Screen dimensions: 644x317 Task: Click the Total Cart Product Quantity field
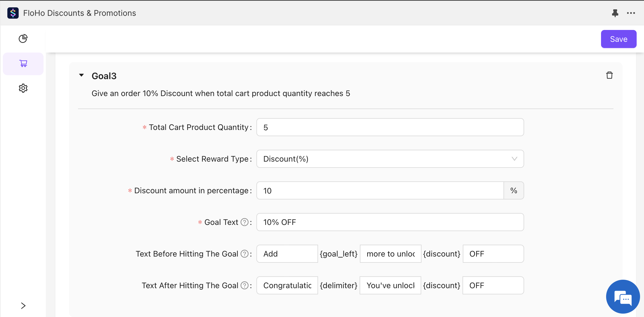[390, 127]
